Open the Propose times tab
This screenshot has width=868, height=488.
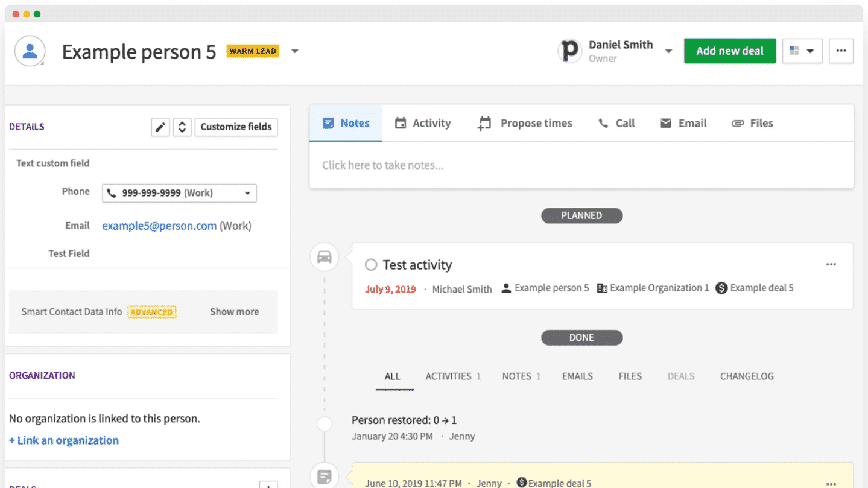tap(525, 123)
